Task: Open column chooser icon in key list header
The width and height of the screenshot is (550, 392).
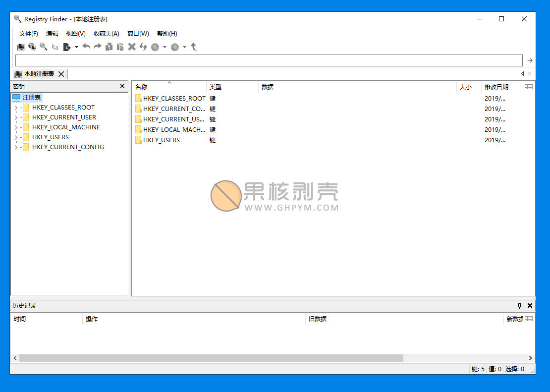Action: coord(529,87)
